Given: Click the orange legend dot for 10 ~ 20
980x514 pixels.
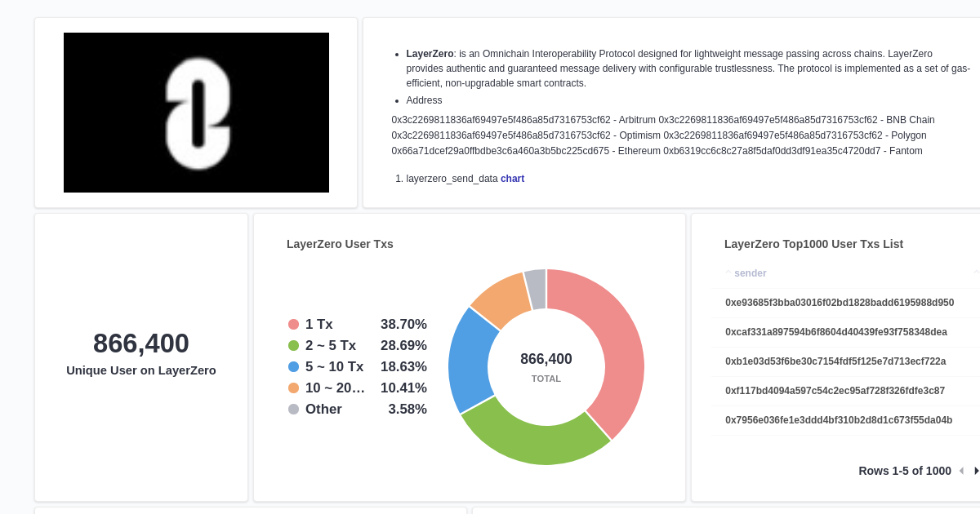Looking at the screenshot, I should point(293,388).
